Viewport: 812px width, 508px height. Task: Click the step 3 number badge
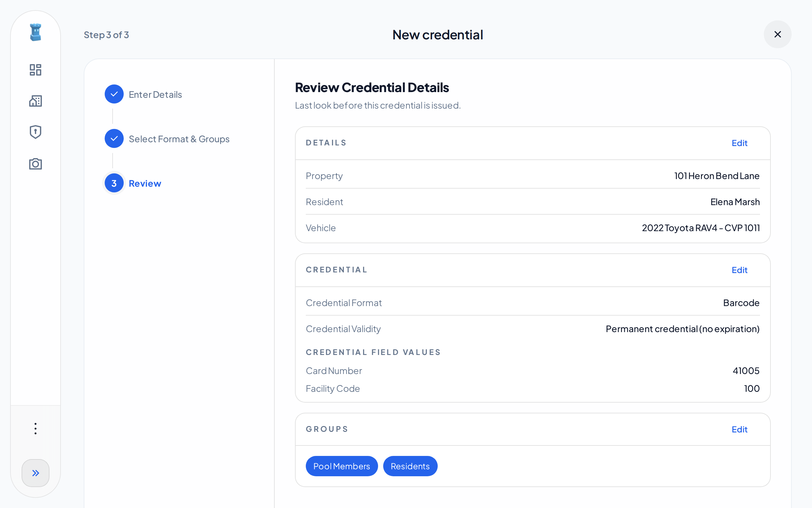click(114, 183)
